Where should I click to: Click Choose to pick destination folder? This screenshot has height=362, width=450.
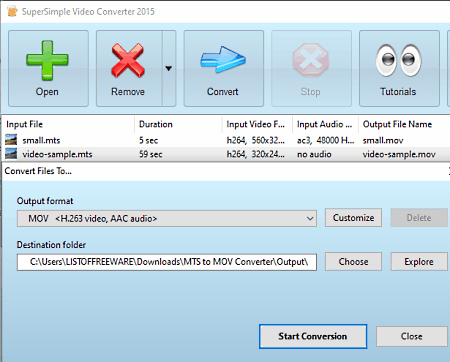pyautogui.click(x=353, y=262)
